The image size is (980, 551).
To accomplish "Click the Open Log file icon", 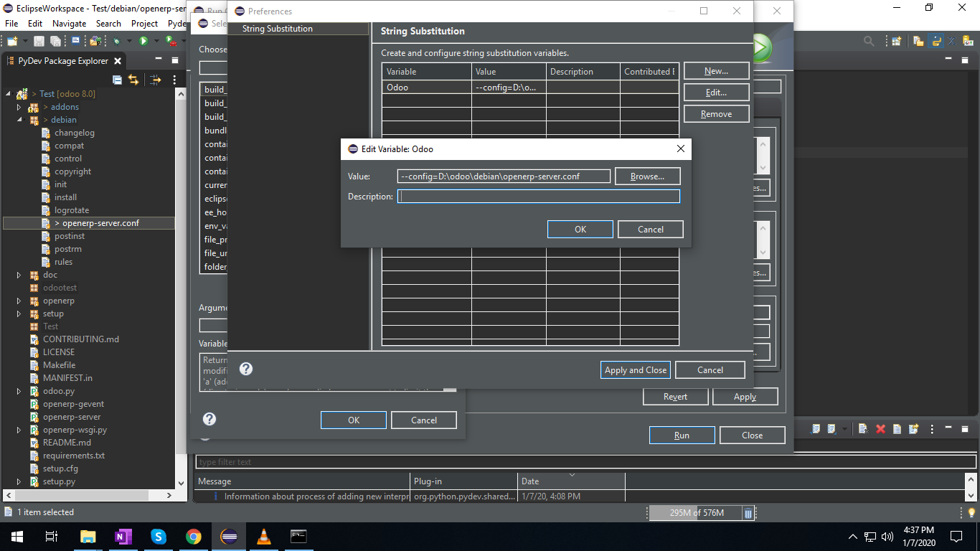I will click(897, 429).
